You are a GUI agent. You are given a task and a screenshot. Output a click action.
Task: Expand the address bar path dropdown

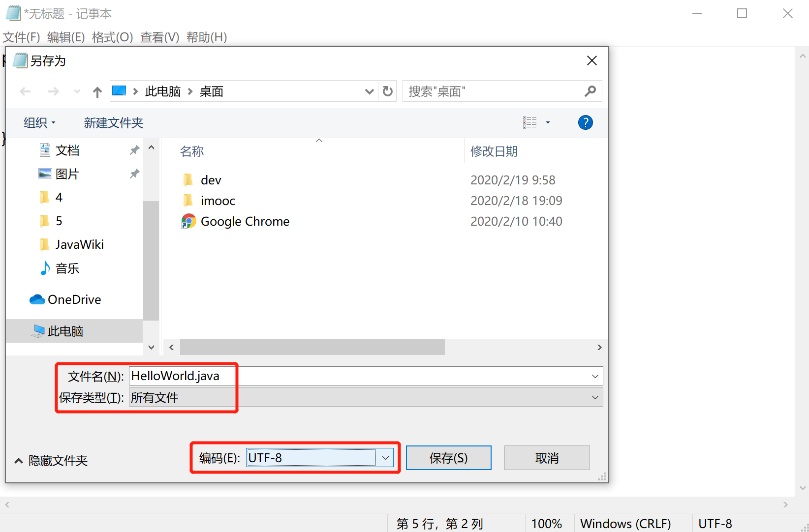(x=369, y=91)
